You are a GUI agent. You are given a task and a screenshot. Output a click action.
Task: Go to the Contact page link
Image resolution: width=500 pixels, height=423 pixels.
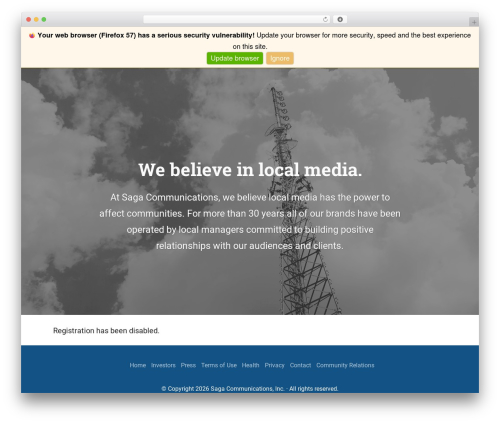pyautogui.click(x=300, y=365)
